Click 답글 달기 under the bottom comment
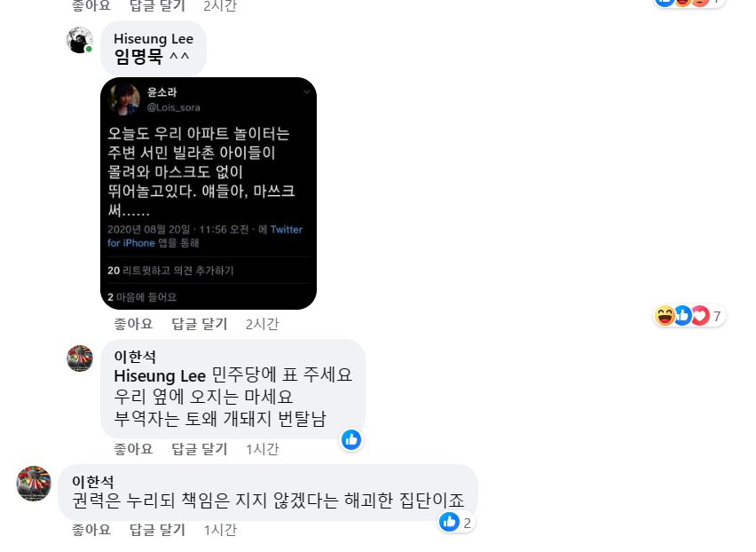Screen dimensions: 756x552 click(x=158, y=530)
